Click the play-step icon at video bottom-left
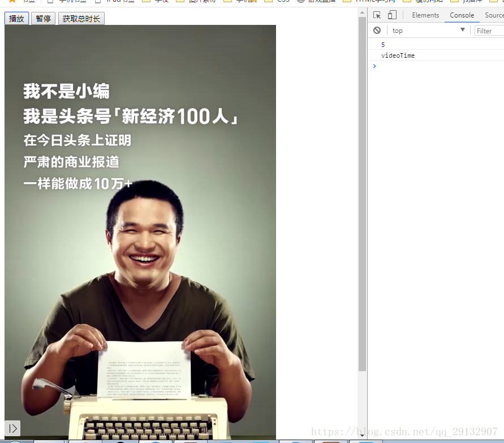504x443 pixels. tap(13, 428)
